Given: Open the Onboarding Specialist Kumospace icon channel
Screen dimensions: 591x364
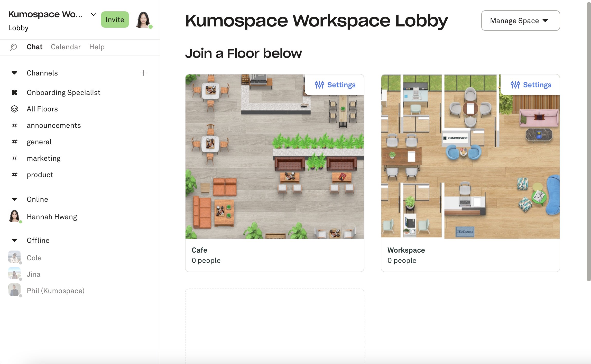Looking at the screenshot, I should pos(14,92).
